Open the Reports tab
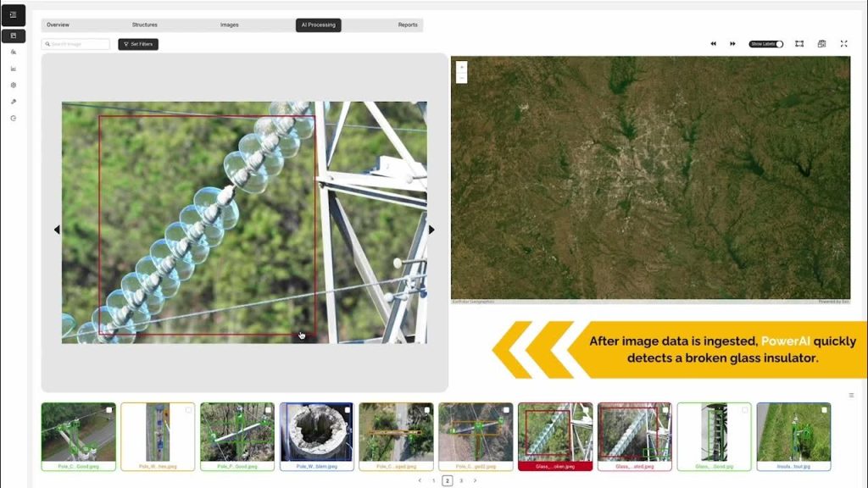Viewport: 868px width, 488px height. pyautogui.click(x=408, y=25)
